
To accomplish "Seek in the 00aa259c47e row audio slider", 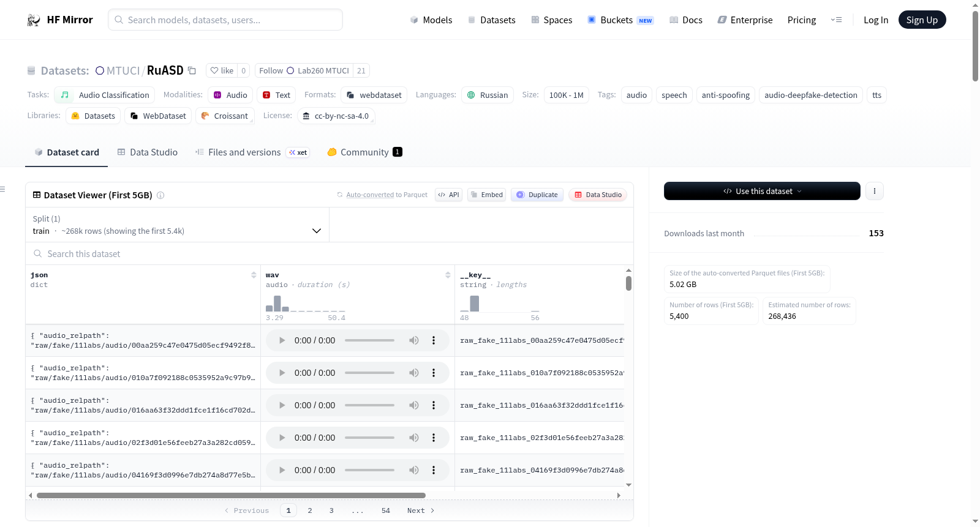I will coord(369,340).
